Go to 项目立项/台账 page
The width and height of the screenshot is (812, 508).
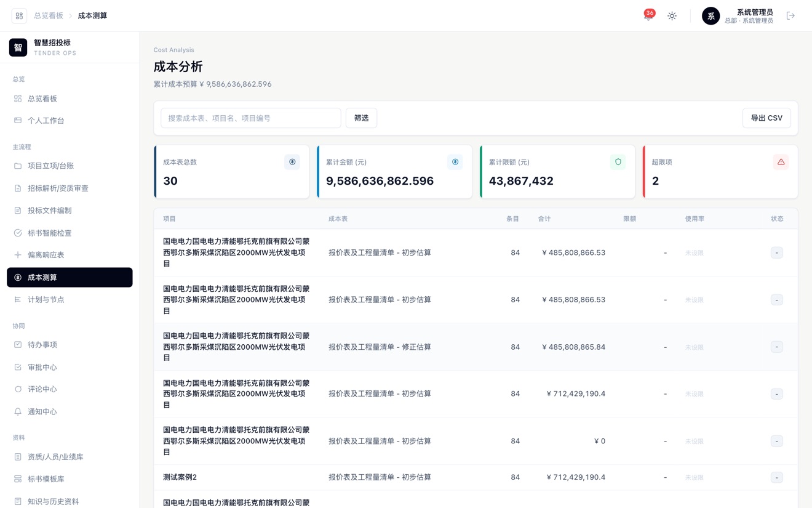click(x=70, y=166)
